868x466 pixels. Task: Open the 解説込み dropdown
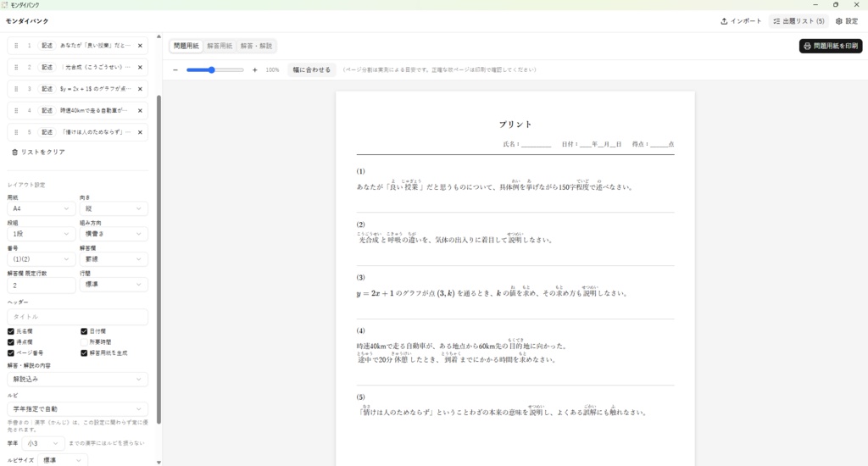(77, 379)
